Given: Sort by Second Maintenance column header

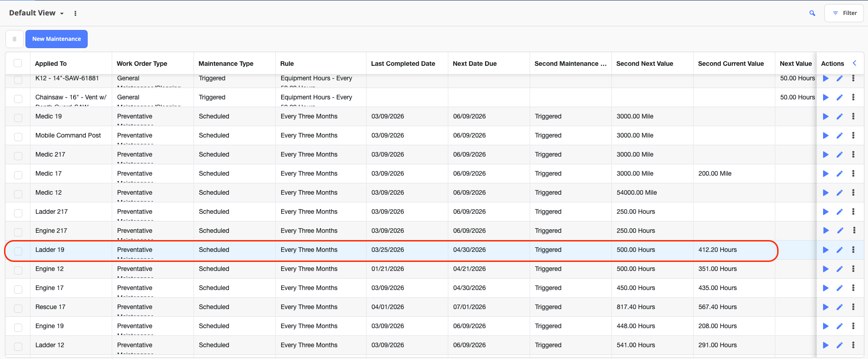Looking at the screenshot, I should pos(570,64).
